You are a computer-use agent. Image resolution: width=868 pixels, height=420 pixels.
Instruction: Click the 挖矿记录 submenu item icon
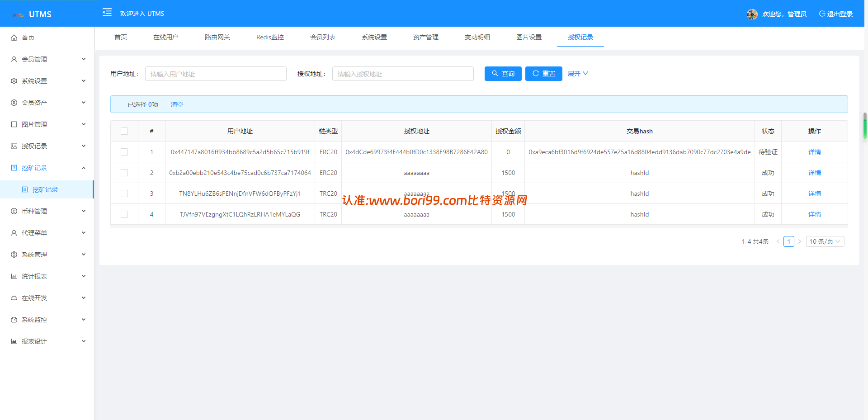[25, 189]
